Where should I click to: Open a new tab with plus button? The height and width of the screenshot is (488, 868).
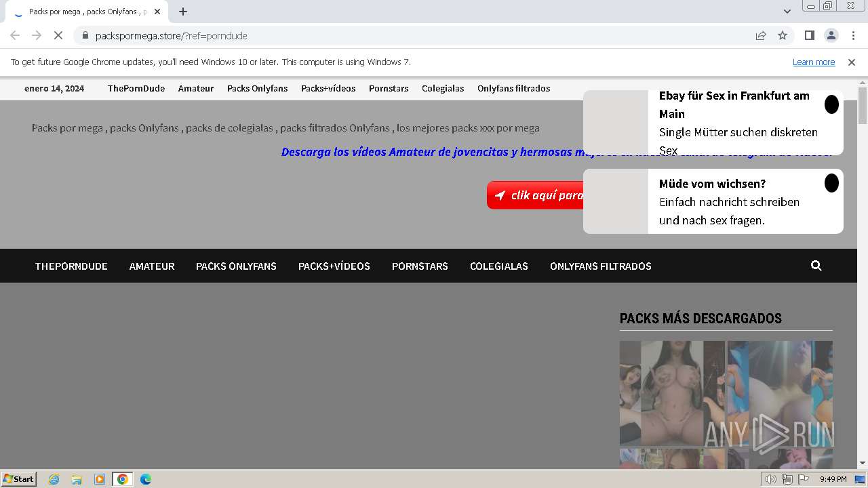click(182, 12)
